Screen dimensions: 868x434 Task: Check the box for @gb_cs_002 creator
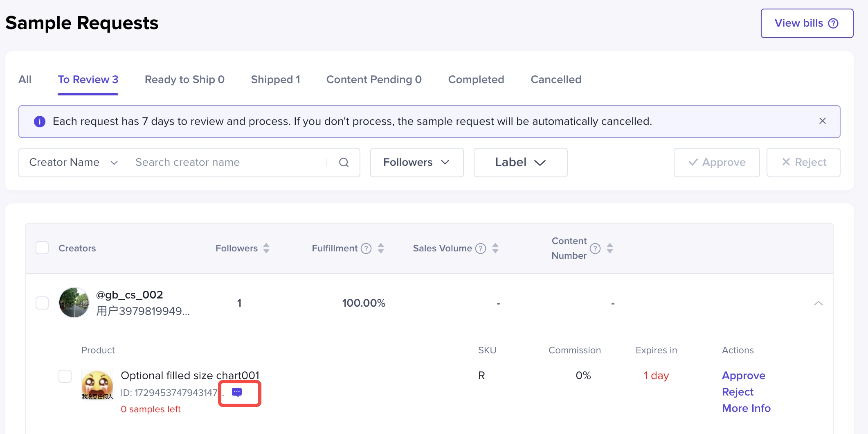pos(42,303)
